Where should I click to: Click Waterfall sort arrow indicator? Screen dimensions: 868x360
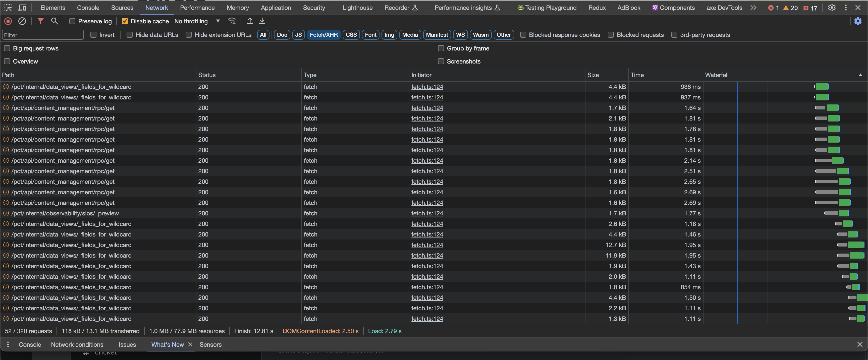860,75
